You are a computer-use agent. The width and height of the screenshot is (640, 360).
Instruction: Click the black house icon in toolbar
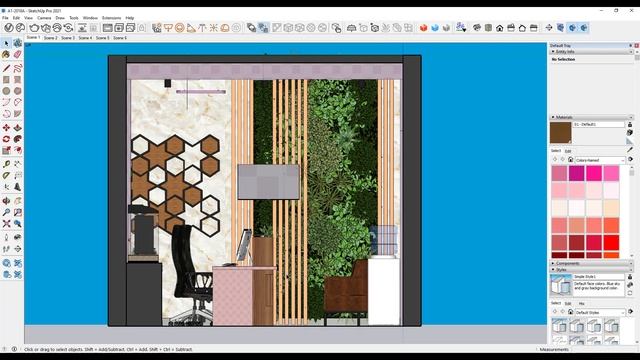click(500, 28)
